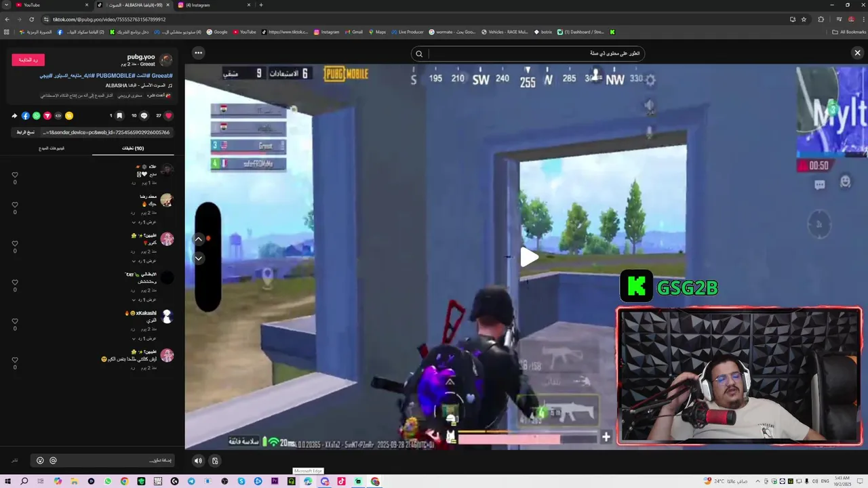Viewport: 868px width, 488px height.
Task: Open the Maps bookmark
Action: pyautogui.click(x=376, y=32)
